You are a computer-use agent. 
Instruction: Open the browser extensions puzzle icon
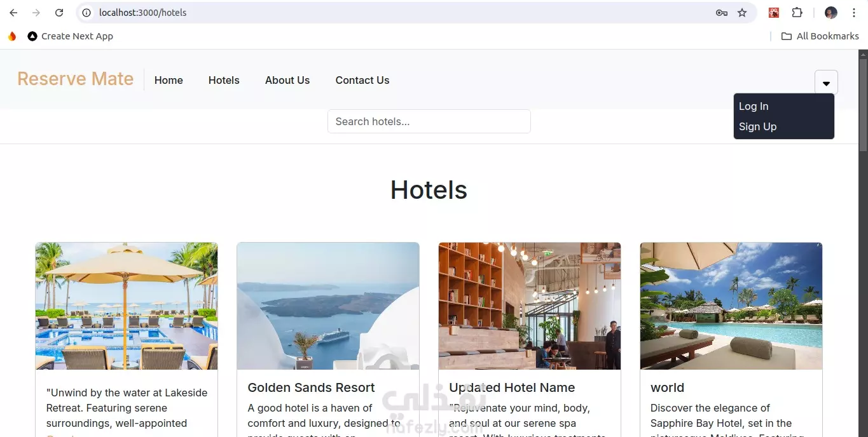pyautogui.click(x=797, y=13)
